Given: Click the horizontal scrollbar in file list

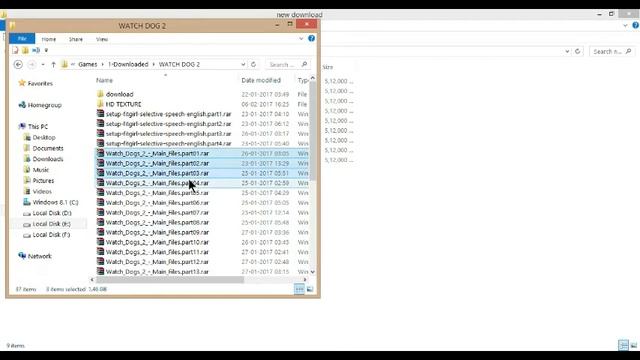Looking at the screenshot, I should pos(170,280).
